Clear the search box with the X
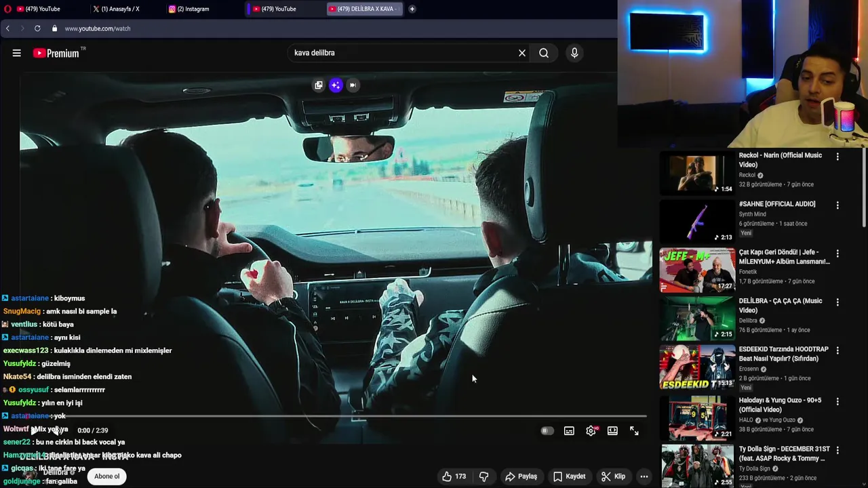 (x=522, y=53)
